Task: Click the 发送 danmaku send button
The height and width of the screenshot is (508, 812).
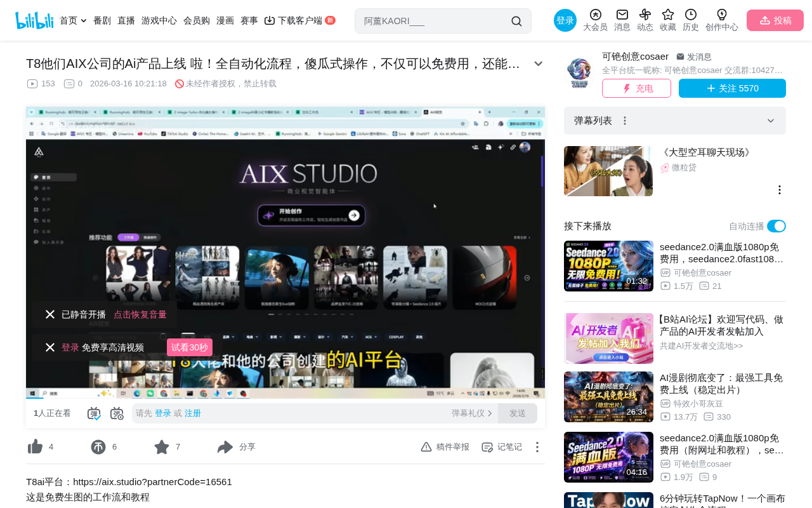Action: [x=518, y=413]
